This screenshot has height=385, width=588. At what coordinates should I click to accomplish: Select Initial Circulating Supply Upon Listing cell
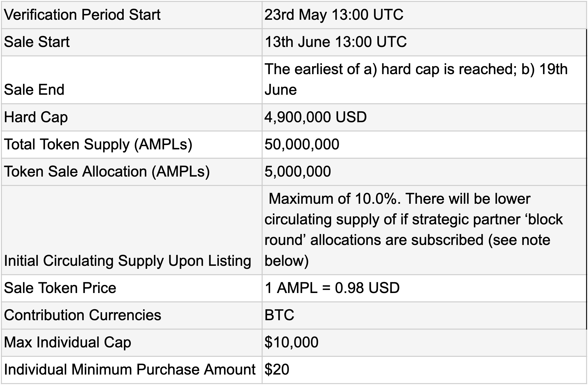point(132,230)
